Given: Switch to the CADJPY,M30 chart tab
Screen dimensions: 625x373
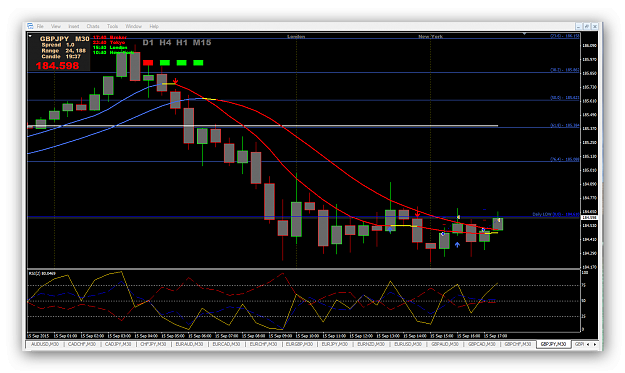Looking at the screenshot, I should coord(118,344).
